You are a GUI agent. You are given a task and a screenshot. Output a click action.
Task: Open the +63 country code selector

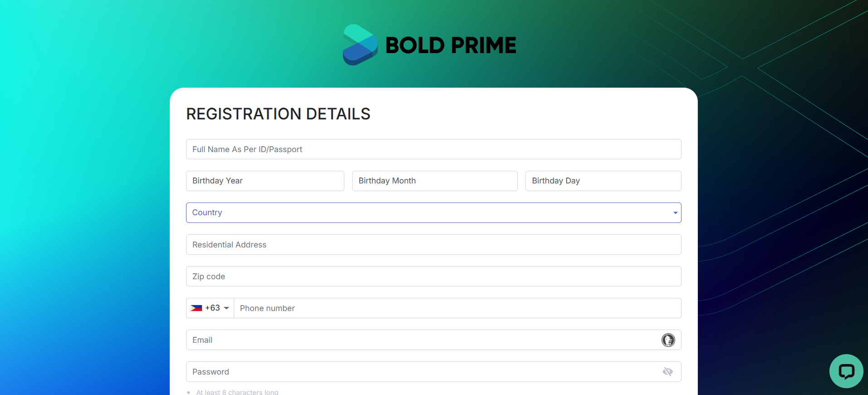pos(210,308)
